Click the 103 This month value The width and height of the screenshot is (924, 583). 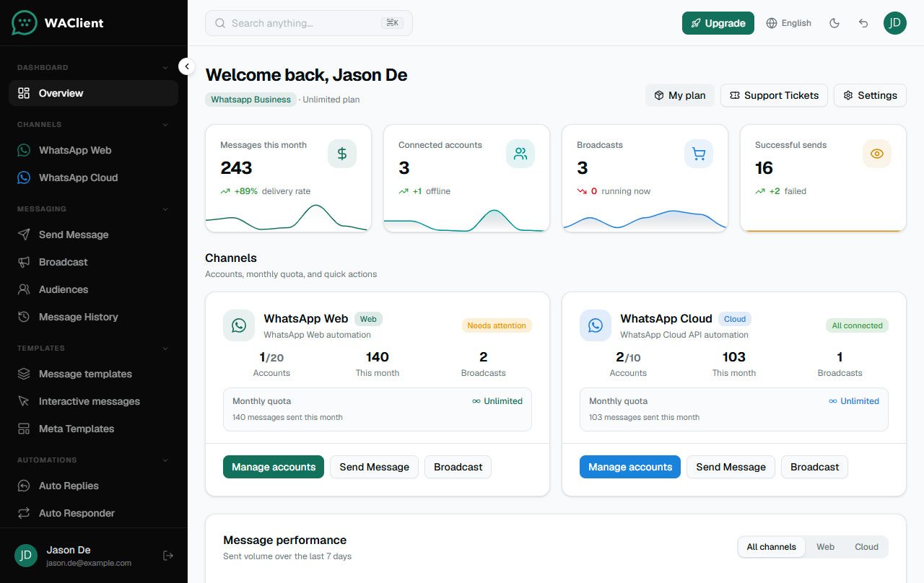pos(734,357)
